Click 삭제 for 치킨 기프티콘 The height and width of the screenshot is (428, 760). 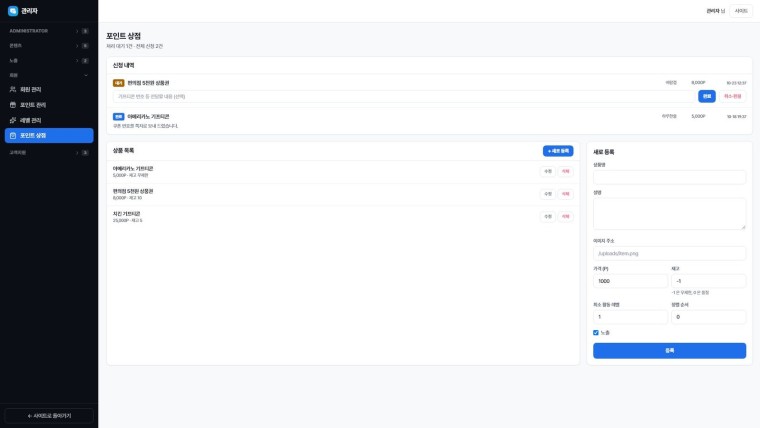pos(566,217)
